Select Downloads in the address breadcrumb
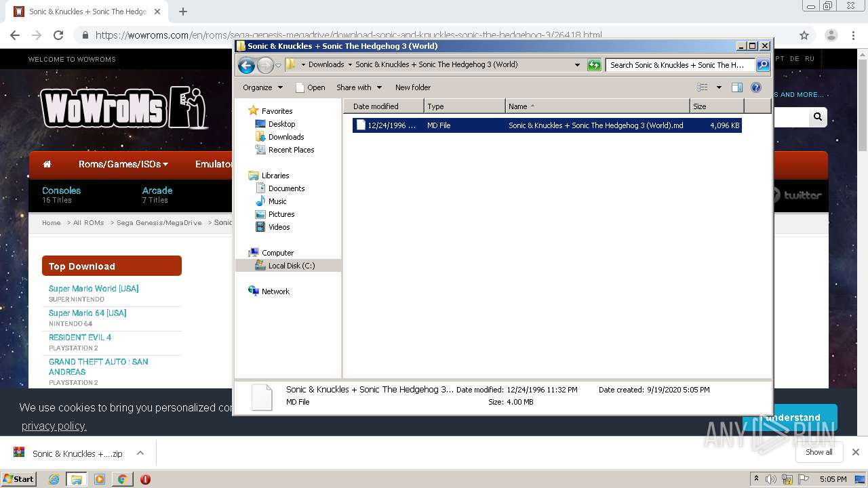 click(326, 65)
